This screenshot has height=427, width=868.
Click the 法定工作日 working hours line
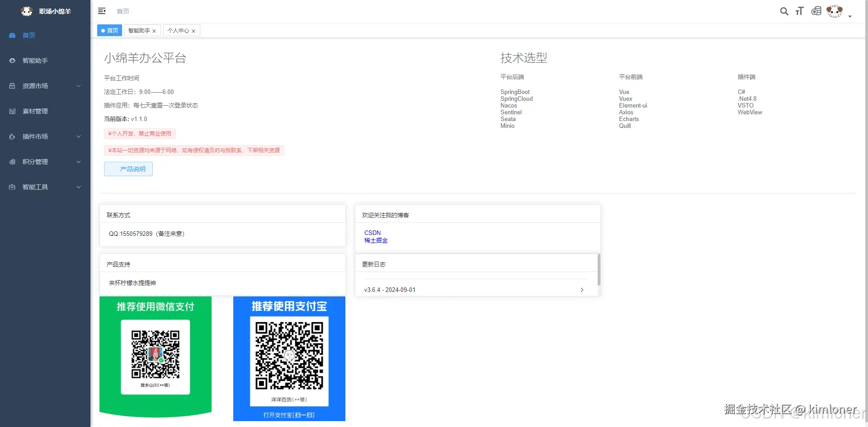139,92
